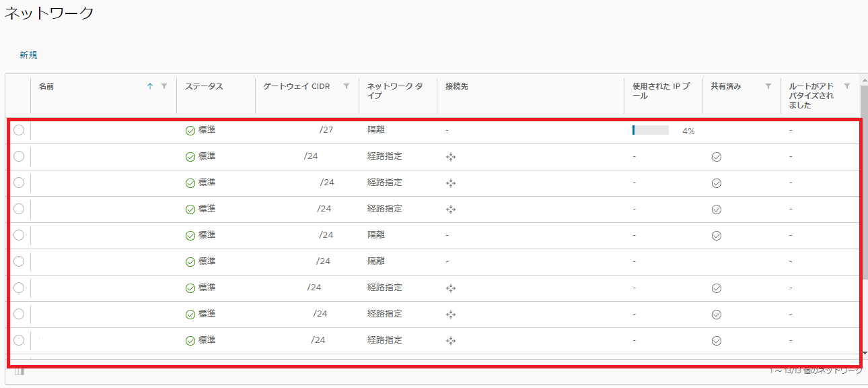Select the radio button of the shared 隔離 /24 network
Screen dimensions: 868x388
pos(19,235)
